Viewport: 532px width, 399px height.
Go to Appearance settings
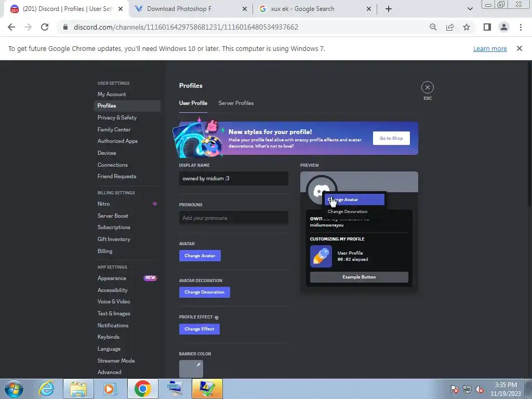pos(127,278)
